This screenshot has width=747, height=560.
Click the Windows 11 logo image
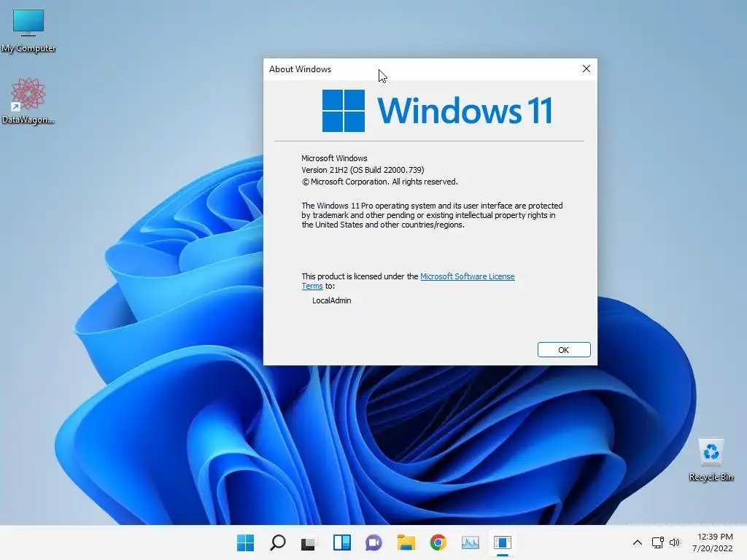438,111
